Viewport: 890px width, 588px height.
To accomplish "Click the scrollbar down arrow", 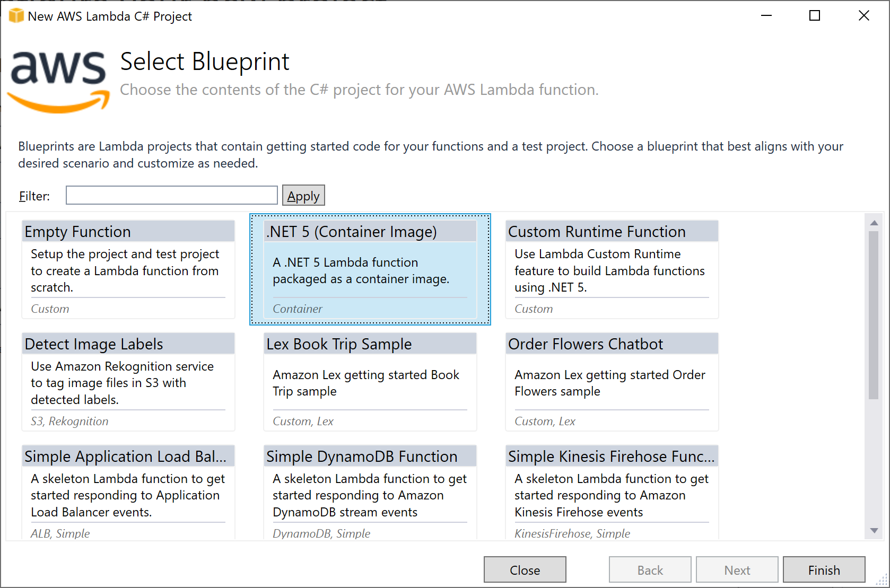I will click(x=874, y=530).
